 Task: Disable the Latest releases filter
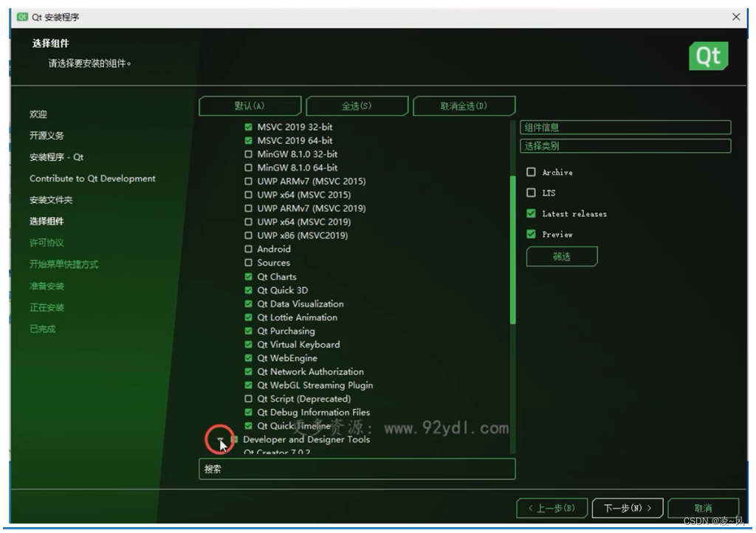click(x=531, y=213)
